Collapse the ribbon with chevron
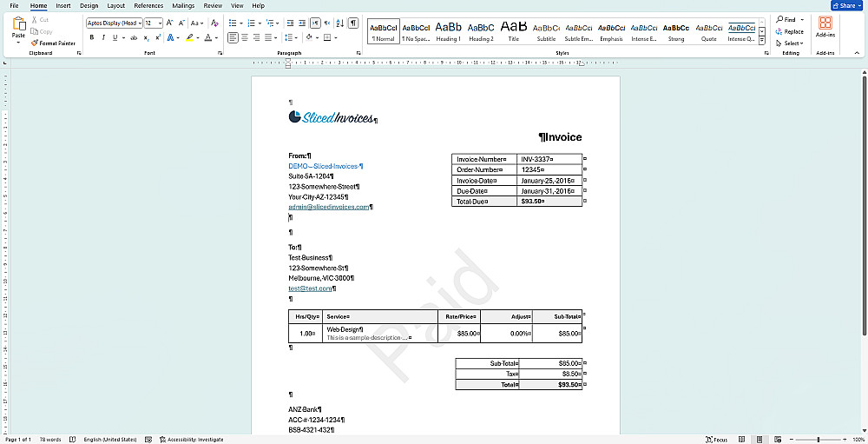 click(857, 53)
